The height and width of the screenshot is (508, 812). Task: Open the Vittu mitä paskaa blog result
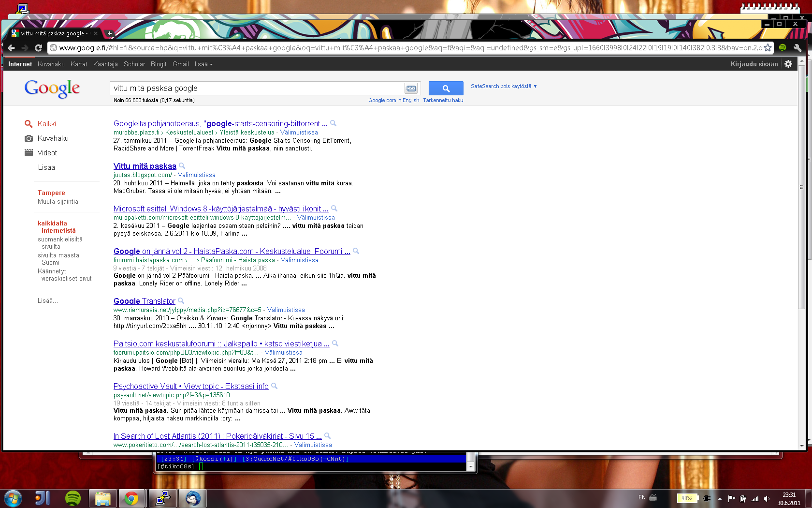pos(145,166)
